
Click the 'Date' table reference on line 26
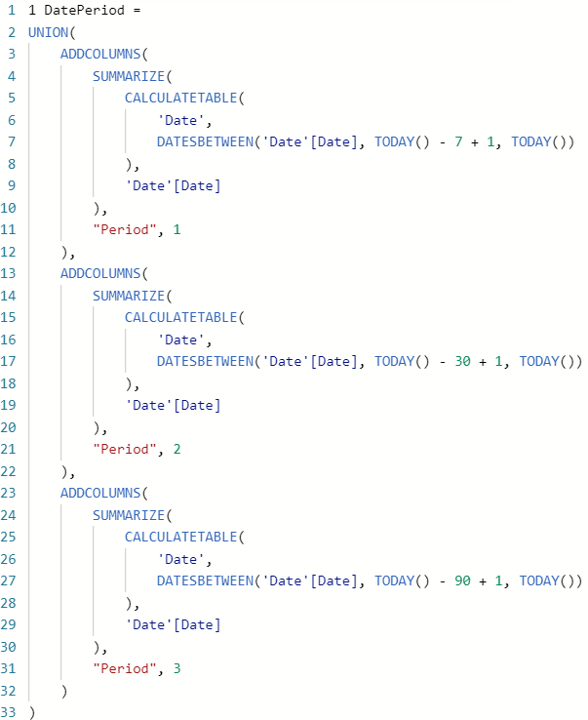(x=180, y=559)
